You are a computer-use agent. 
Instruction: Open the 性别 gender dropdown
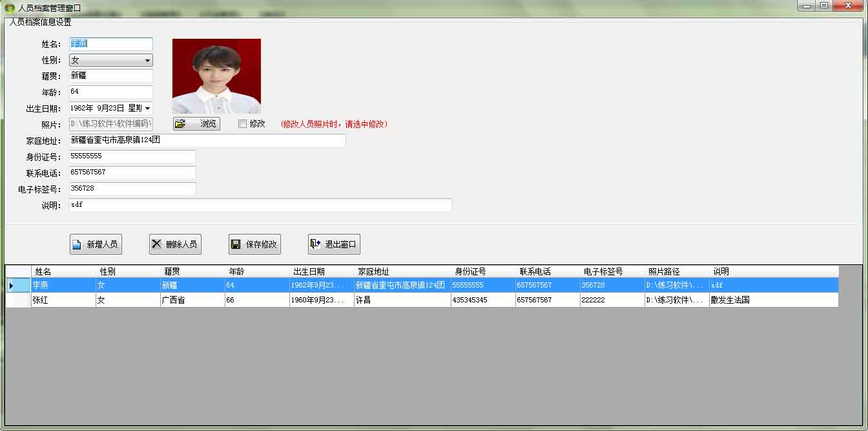[x=148, y=61]
